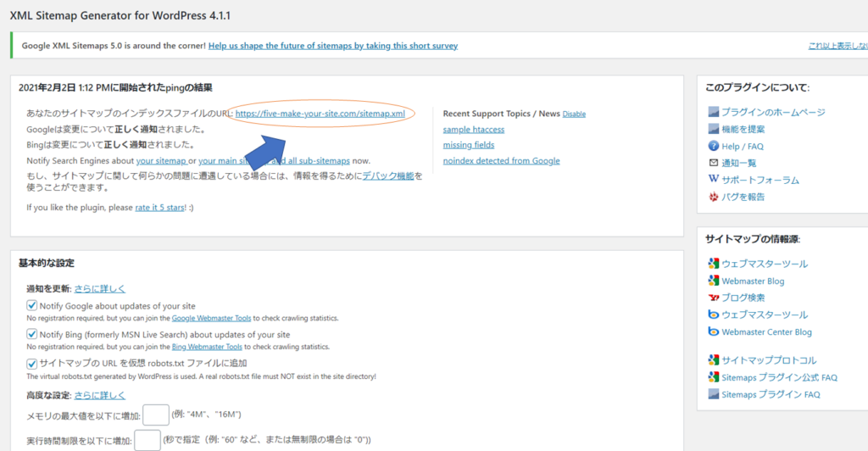Open the ブログ検索 link
Image resolution: width=868 pixels, height=451 pixels.
click(x=743, y=298)
